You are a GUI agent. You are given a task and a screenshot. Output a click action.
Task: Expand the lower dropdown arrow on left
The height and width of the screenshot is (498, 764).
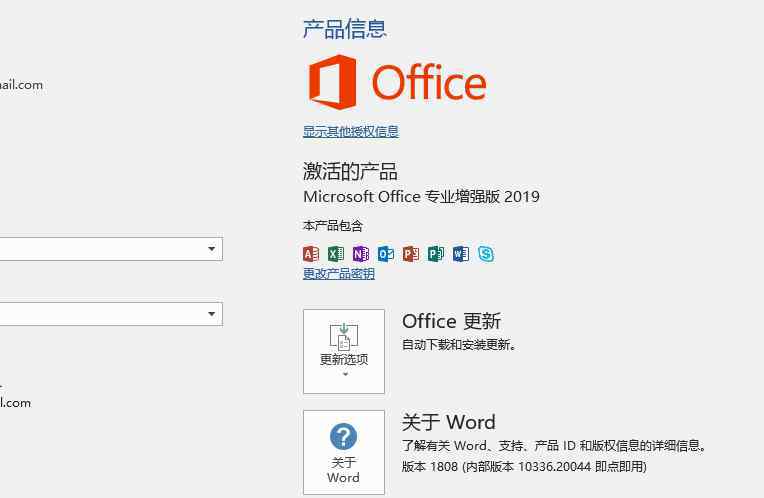(211, 314)
